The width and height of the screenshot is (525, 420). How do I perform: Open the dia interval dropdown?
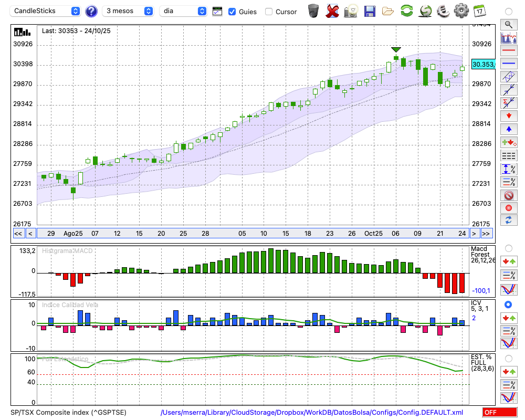183,11
